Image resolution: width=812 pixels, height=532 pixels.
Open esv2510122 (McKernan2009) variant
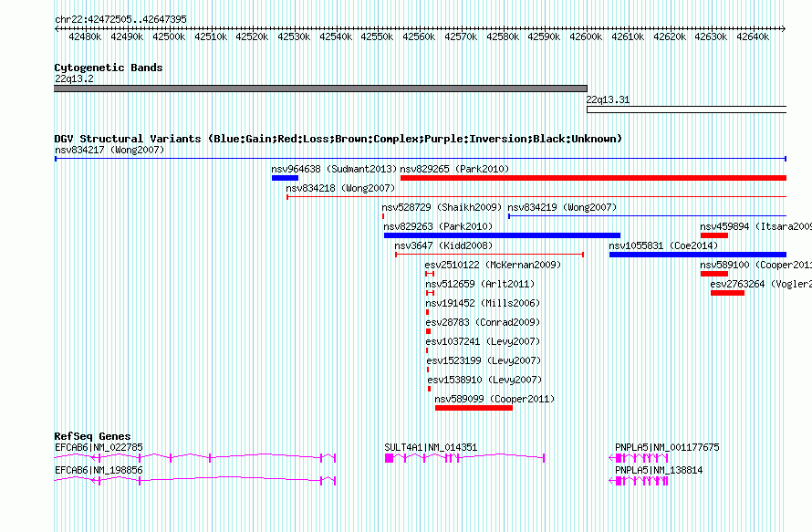493,265
